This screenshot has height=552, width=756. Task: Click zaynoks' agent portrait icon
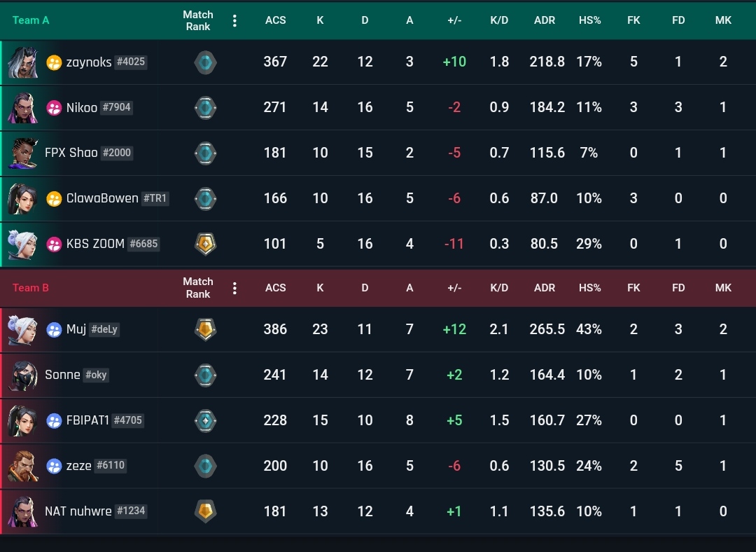pos(22,62)
